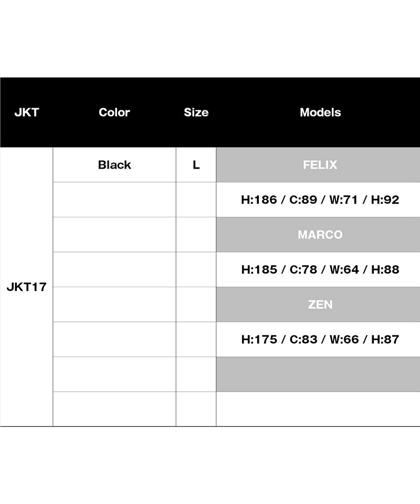Screen dimensions: 420x504
Task: Click the empty Color cell beside MARCO
Action: click(114, 235)
